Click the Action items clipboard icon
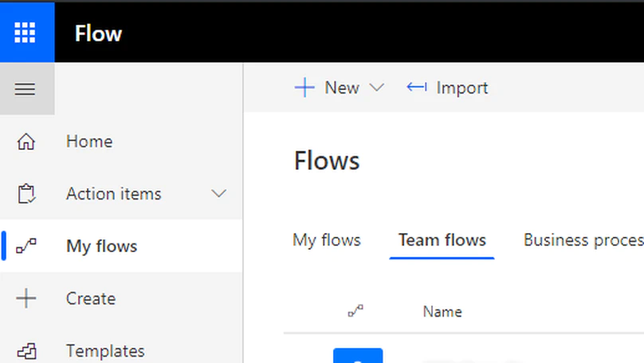The image size is (644, 363). click(26, 194)
